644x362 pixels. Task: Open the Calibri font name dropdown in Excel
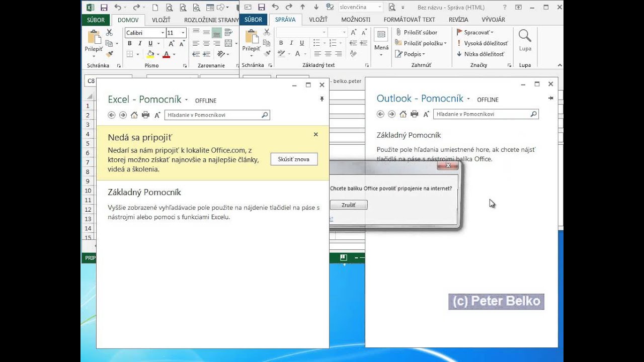pos(163,33)
